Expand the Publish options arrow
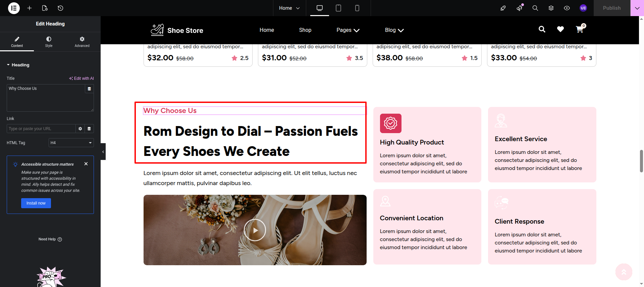644x287 pixels. click(637, 8)
